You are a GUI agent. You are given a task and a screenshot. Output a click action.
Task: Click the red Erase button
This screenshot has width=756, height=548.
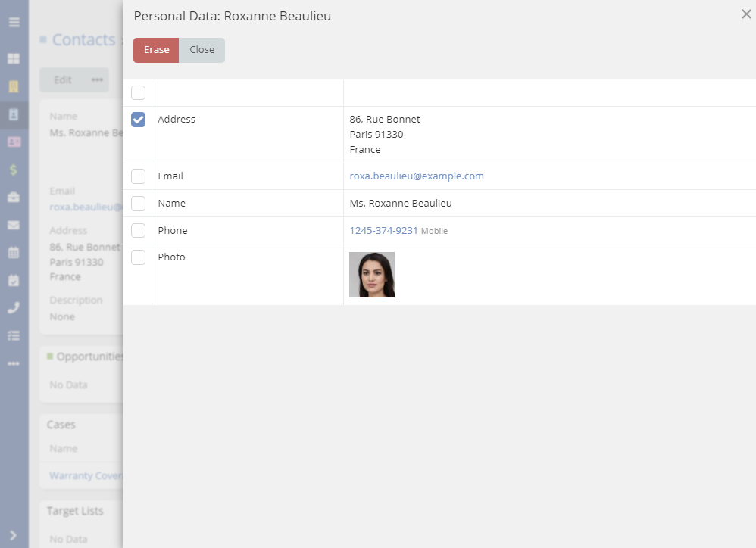(156, 50)
